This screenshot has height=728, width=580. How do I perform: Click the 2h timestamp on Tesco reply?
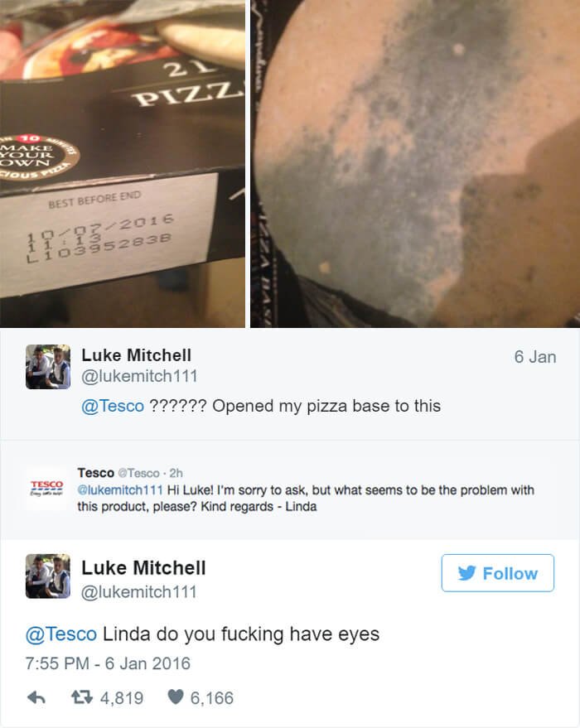[x=176, y=473]
